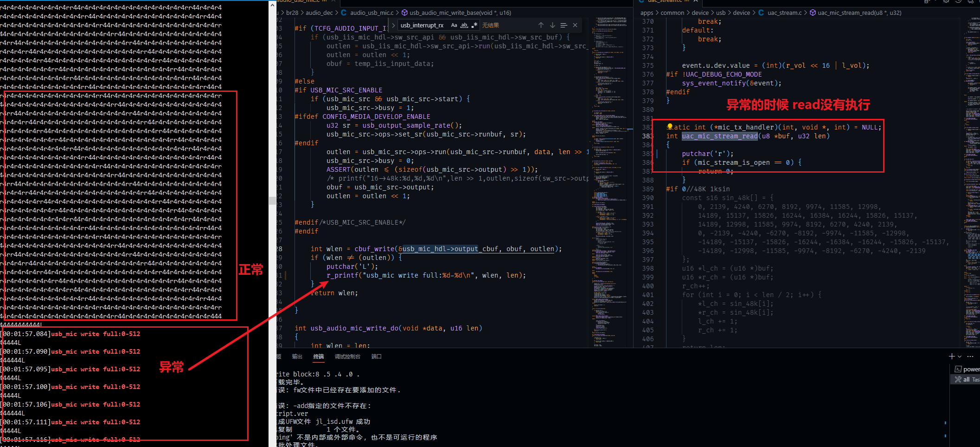The width and height of the screenshot is (980, 447).
Task: Click the apps breadcrumb folder
Action: (647, 13)
